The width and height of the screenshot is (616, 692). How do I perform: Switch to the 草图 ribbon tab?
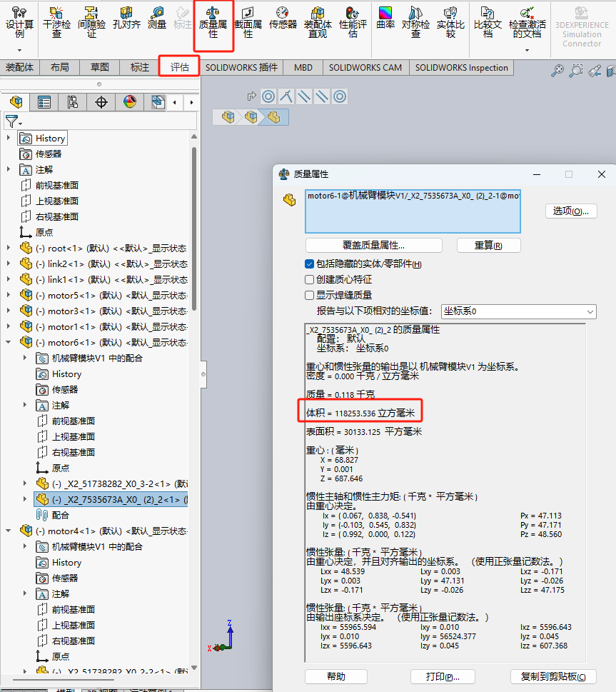[100, 68]
